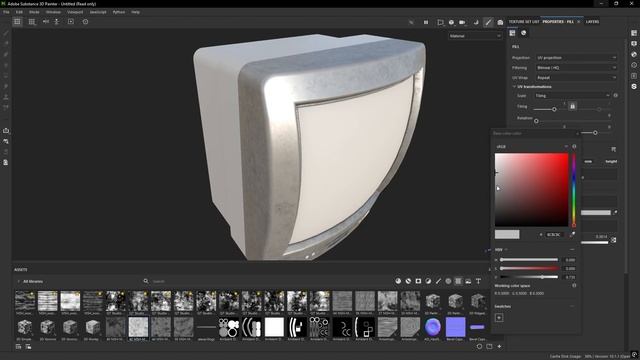Toggle the smart materials filter in assets
Screen dimensions: 640x360
point(408,281)
